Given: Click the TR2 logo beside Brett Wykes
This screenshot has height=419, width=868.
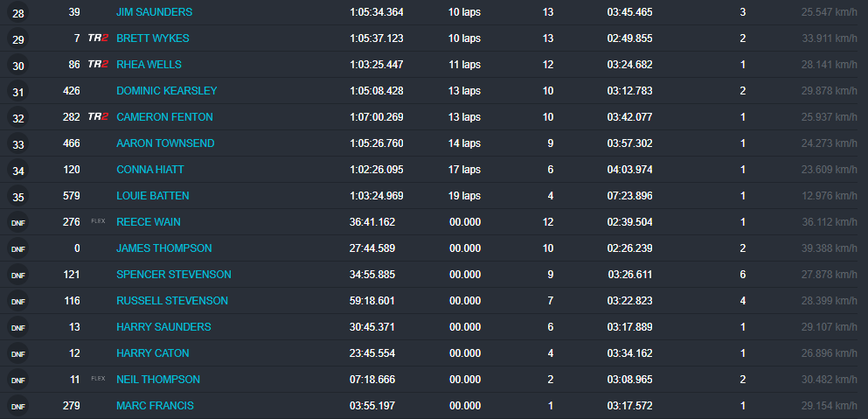Looking at the screenshot, I should [98, 38].
